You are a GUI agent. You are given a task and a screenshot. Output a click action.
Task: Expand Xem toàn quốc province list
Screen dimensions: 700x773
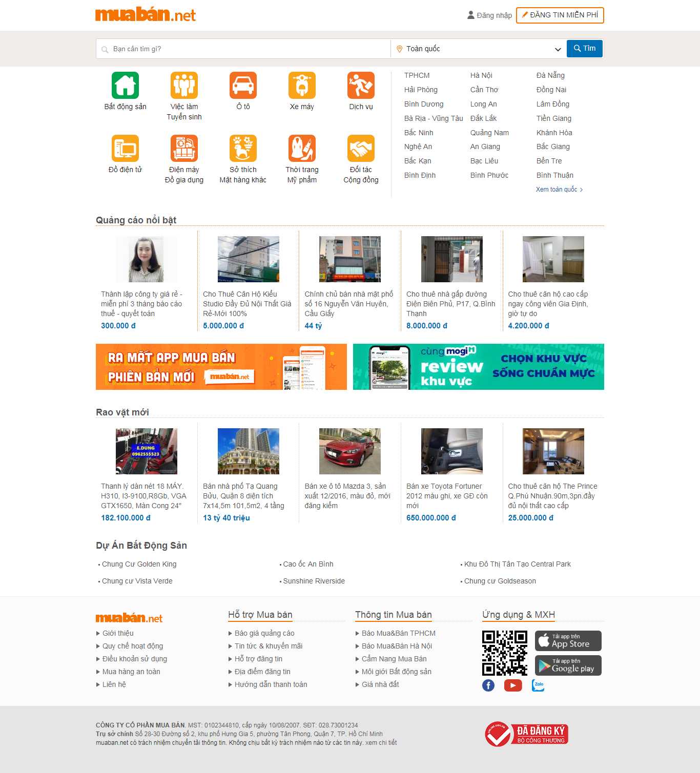(x=559, y=189)
